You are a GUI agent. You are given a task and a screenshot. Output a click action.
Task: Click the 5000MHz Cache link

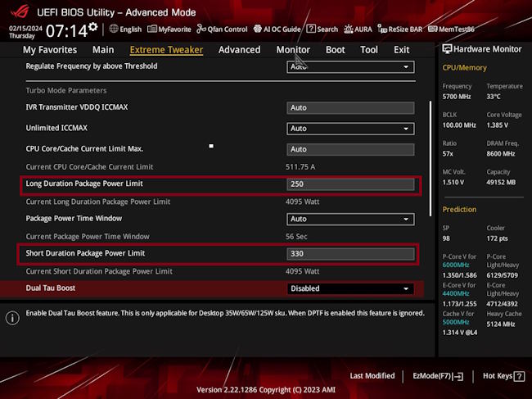[456, 322]
